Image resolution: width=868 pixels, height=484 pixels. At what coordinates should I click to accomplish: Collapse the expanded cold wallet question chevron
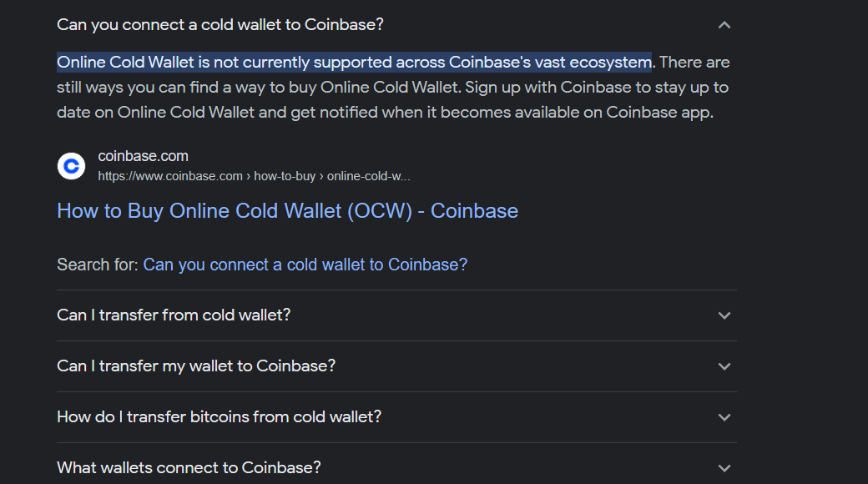724,25
